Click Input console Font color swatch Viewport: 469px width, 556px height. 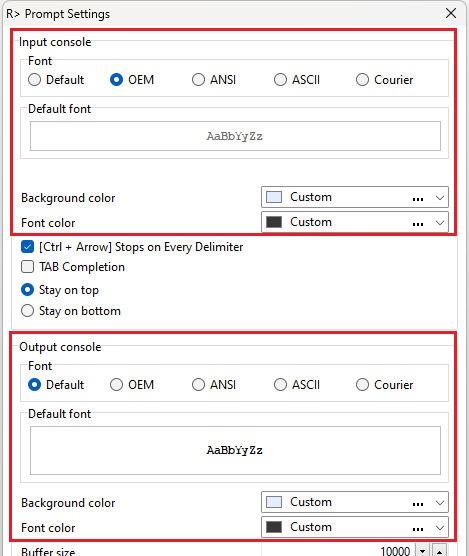coord(274,222)
